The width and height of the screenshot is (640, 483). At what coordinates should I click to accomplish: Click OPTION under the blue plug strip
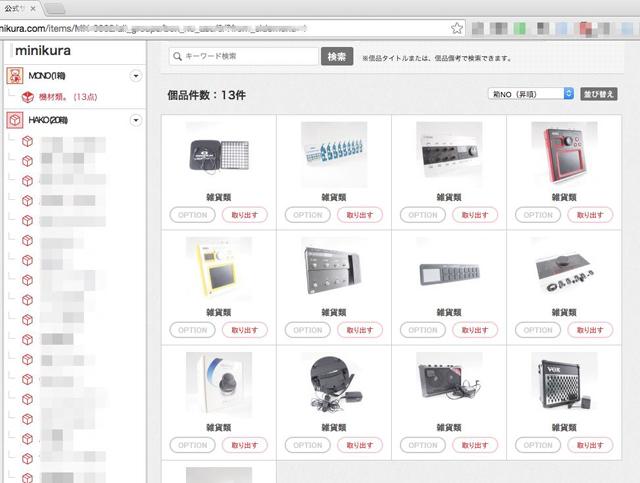(307, 215)
